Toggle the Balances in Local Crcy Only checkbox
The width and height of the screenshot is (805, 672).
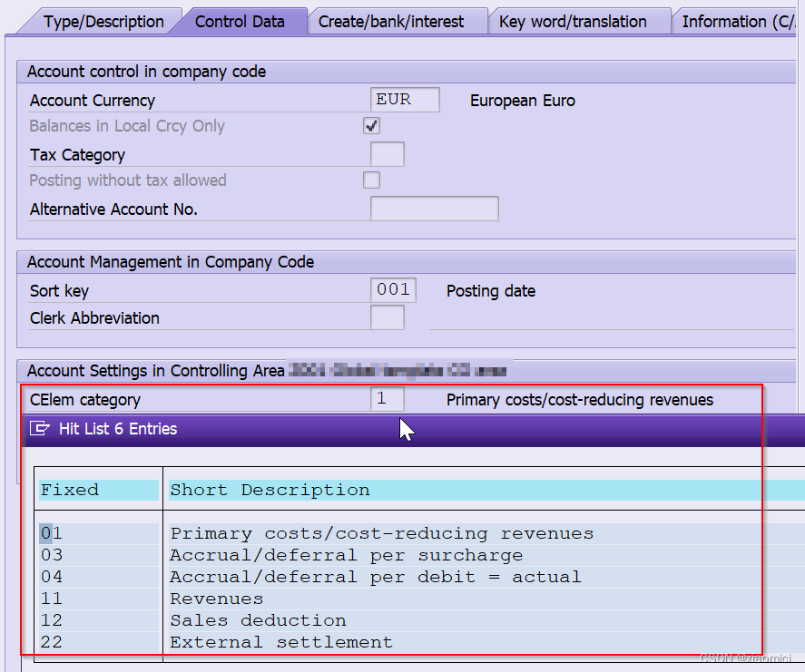point(371,125)
